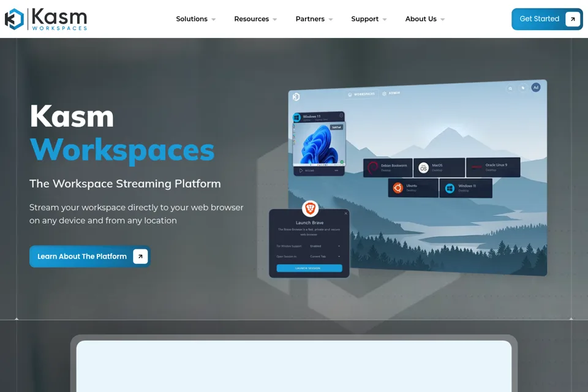This screenshot has height=392, width=588.
Task: Click the Launch Session button
Action: 309,268
